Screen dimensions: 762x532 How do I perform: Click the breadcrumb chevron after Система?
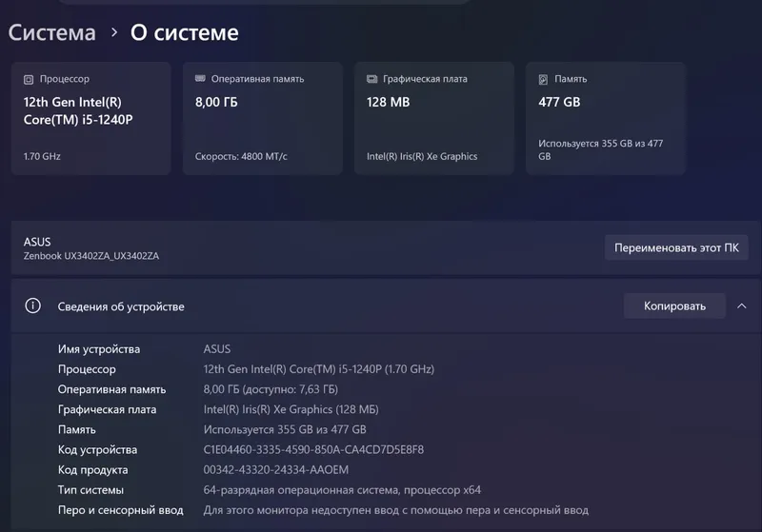(114, 32)
